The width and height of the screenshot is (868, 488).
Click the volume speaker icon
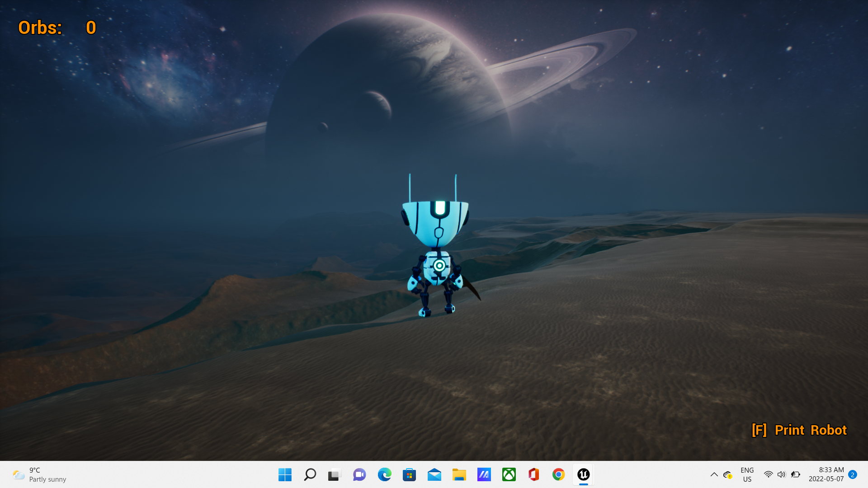[x=782, y=474]
